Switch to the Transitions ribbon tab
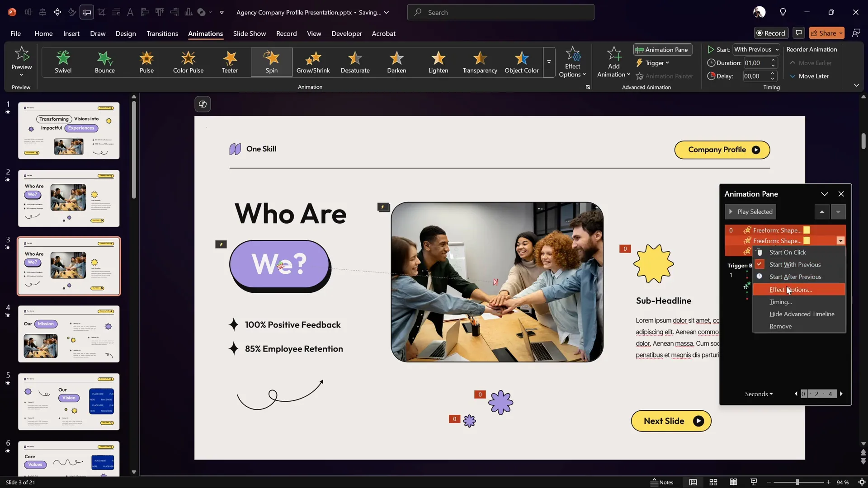 coord(162,33)
